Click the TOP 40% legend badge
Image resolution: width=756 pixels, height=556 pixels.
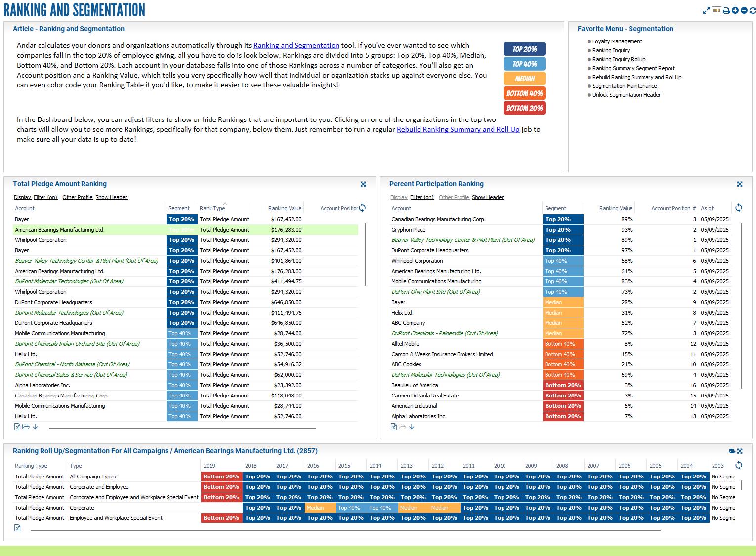[x=525, y=64]
